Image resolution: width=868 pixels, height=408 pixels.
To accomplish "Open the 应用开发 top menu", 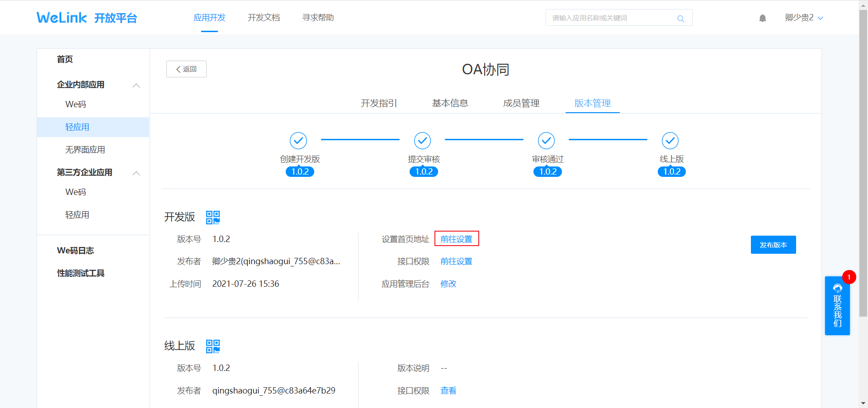I will coord(209,18).
